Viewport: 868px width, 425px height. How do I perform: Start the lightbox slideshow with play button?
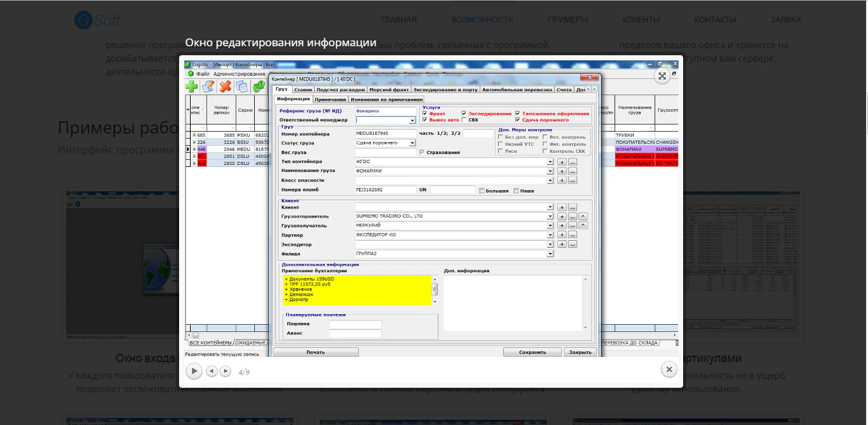tap(194, 370)
